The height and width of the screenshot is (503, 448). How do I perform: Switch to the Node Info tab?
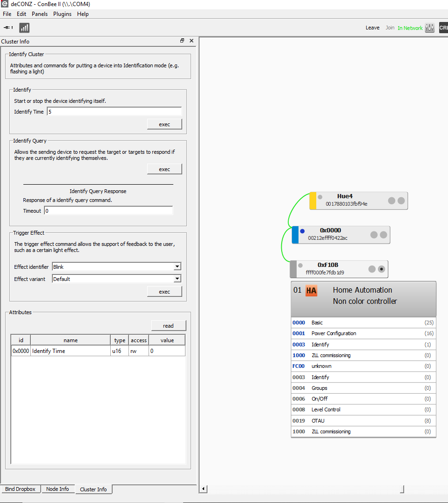tap(58, 489)
